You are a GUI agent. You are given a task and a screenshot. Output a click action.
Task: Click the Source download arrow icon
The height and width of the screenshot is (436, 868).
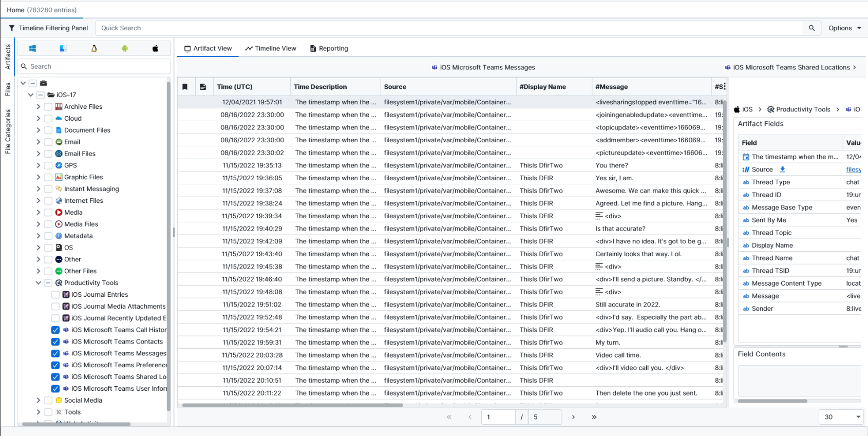(782, 169)
